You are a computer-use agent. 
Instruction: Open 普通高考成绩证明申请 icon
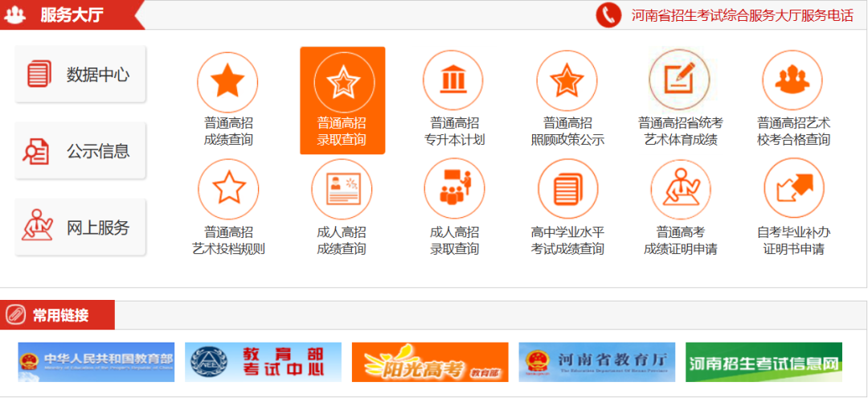pos(680,189)
